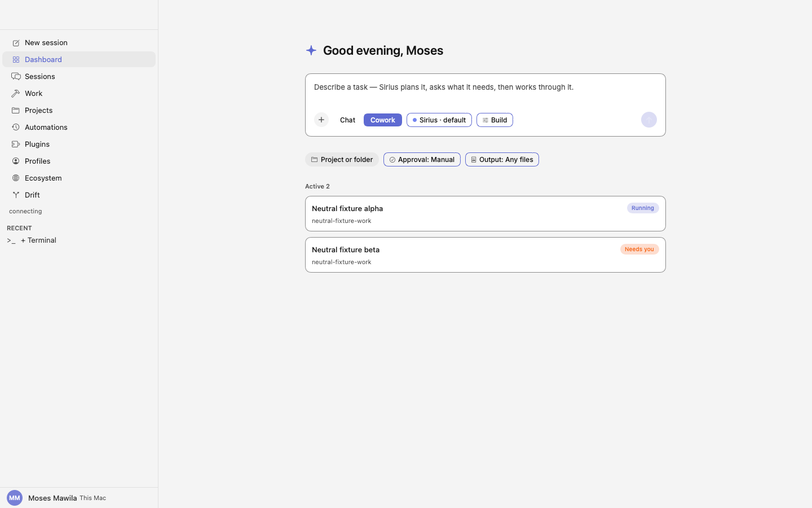The image size is (812, 508).
Task: Click the New session compose icon
Action: [16, 43]
